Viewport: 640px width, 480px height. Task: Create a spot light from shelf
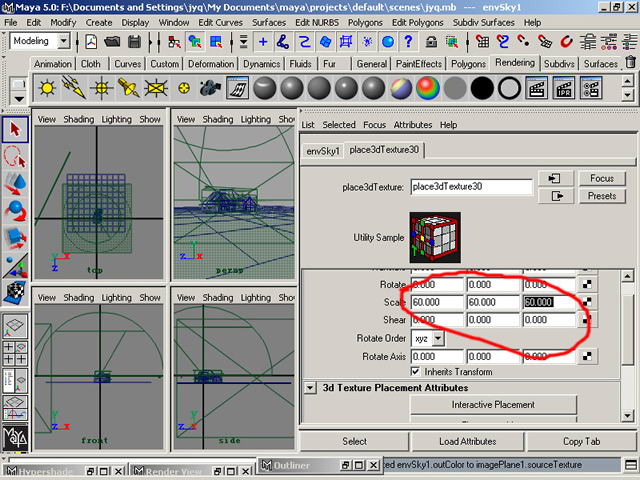pos(129,88)
